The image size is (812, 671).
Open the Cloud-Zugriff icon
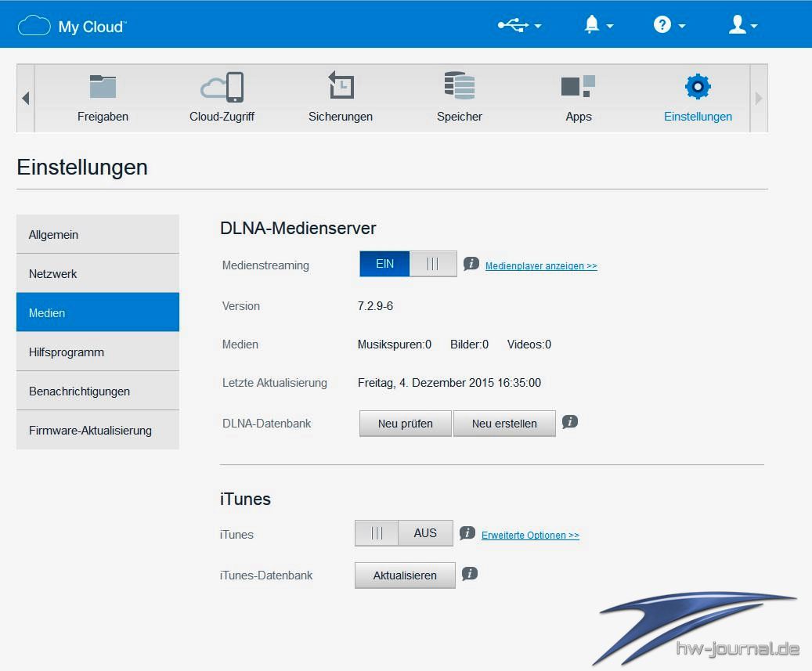pos(222,87)
